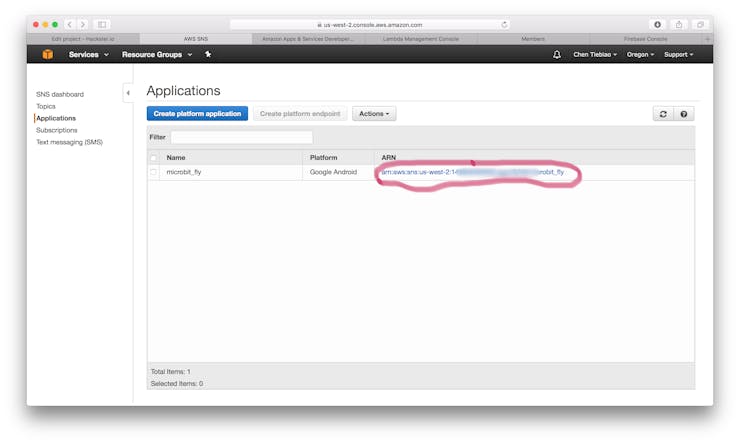Open Topics in sidebar
This screenshot has width=740, height=444.
click(46, 106)
